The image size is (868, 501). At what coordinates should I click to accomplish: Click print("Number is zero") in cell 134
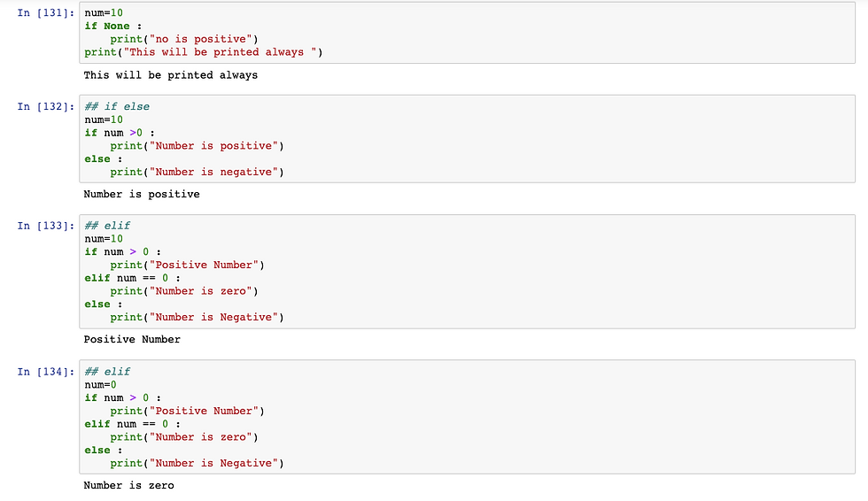pyautogui.click(x=184, y=437)
